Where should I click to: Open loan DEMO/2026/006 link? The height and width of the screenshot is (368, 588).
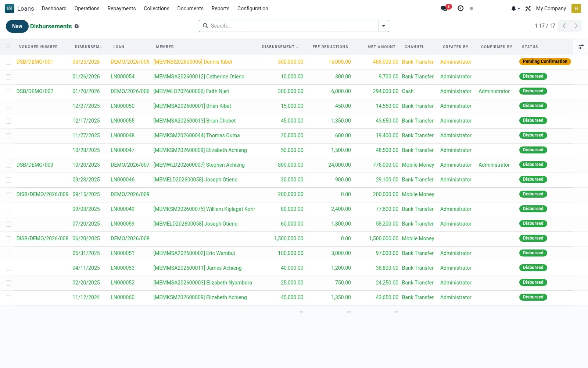(130, 91)
